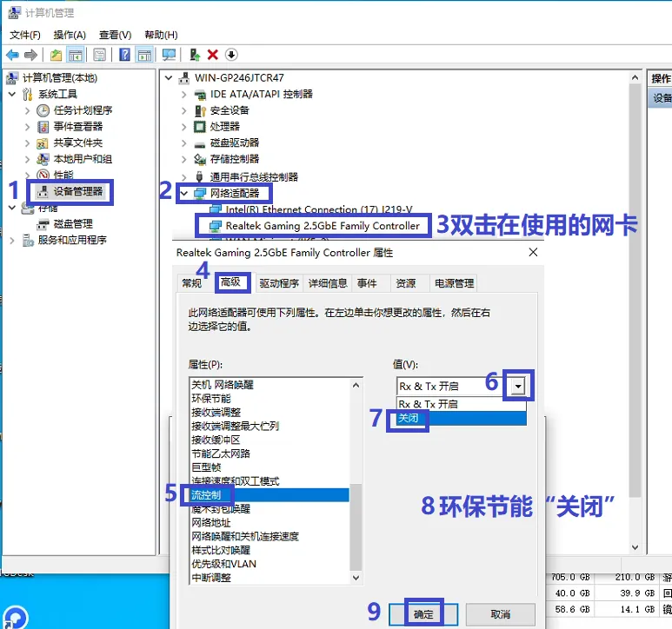The width and height of the screenshot is (672, 629).
Task: Expand IDE ATA/ATAPI 控制器 category
Action: 183,94
